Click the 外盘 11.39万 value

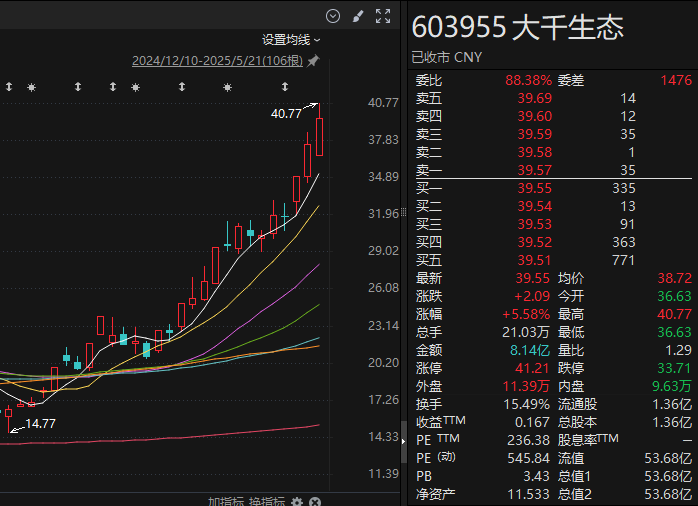[526, 386]
